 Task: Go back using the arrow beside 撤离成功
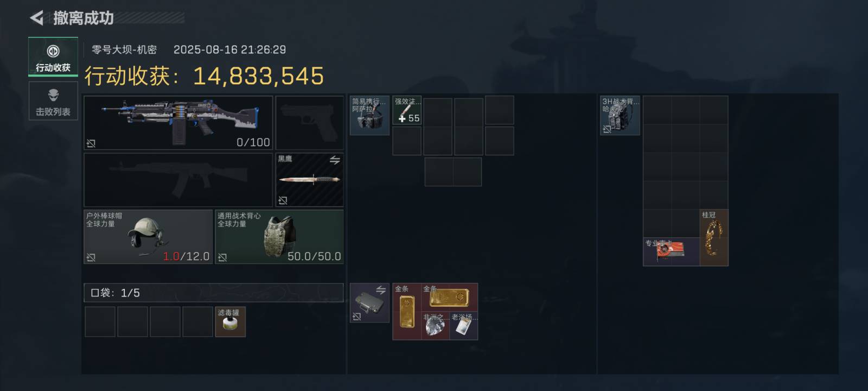(36, 18)
